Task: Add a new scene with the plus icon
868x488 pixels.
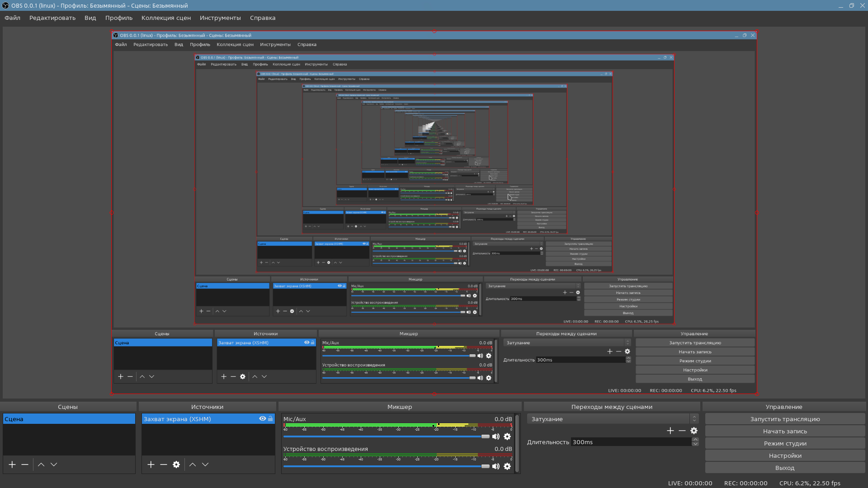Action: click(12, 465)
